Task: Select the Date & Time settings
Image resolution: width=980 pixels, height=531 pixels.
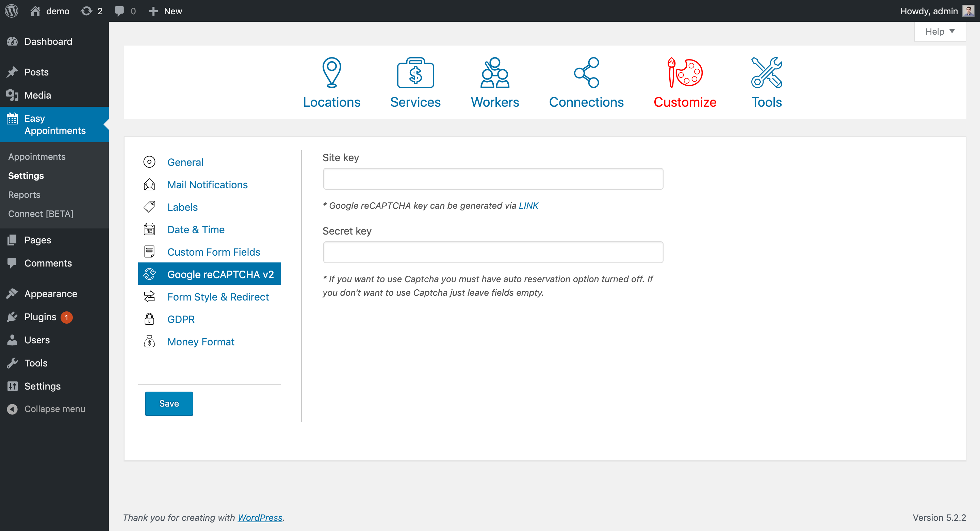Action: pyautogui.click(x=196, y=229)
